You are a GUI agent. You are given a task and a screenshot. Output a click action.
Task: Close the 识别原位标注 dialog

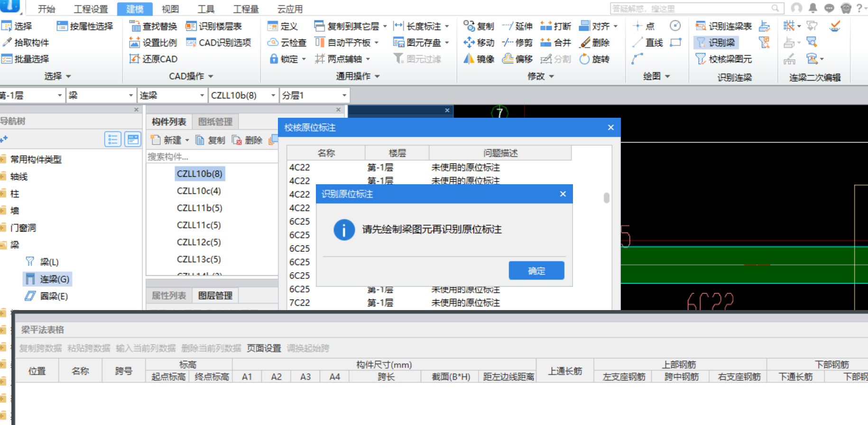[563, 194]
